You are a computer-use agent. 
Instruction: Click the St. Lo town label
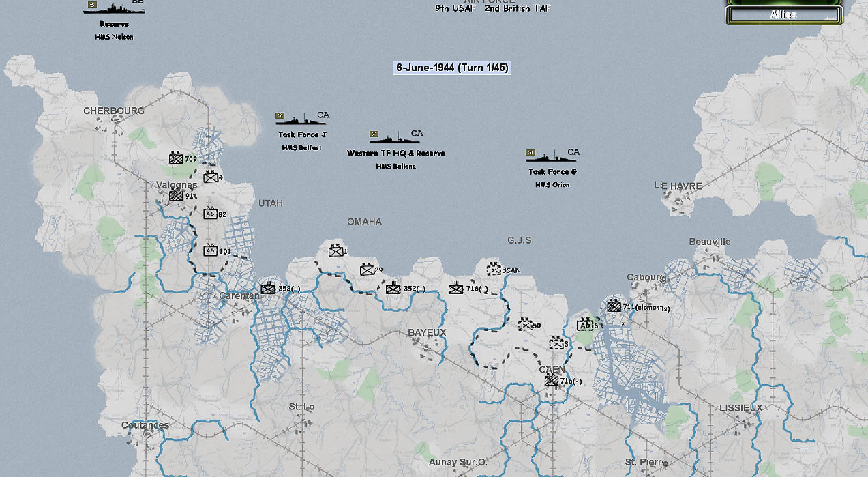click(301, 407)
